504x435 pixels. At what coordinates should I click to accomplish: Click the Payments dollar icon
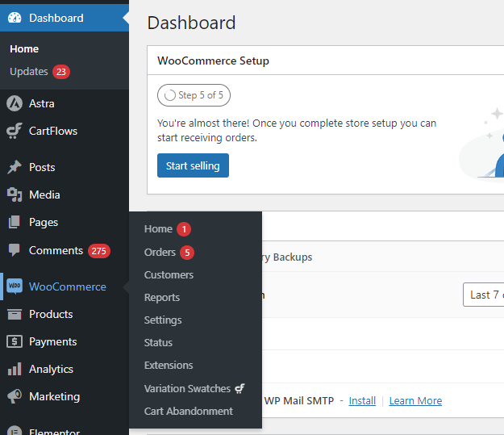[x=15, y=341]
